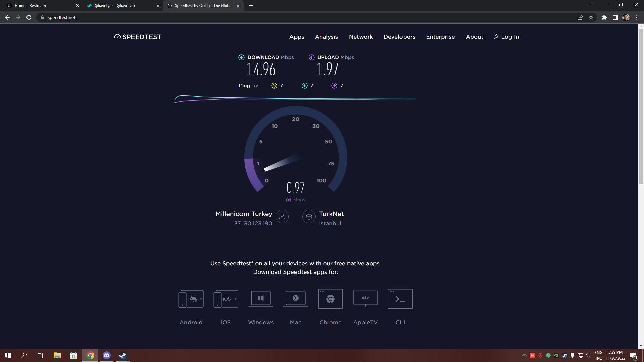Click the Millenicom user profile icon
The height and width of the screenshot is (362, 644).
[x=282, y=217]
